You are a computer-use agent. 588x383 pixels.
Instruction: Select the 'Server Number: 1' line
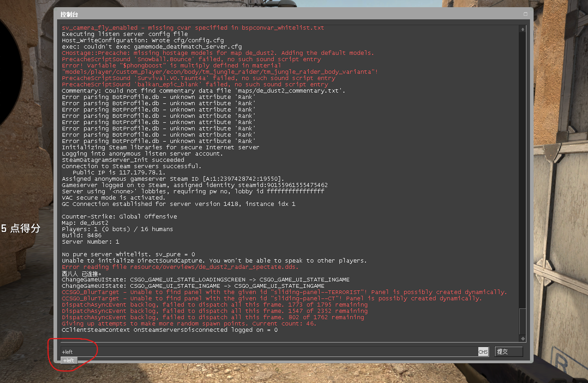90,242
